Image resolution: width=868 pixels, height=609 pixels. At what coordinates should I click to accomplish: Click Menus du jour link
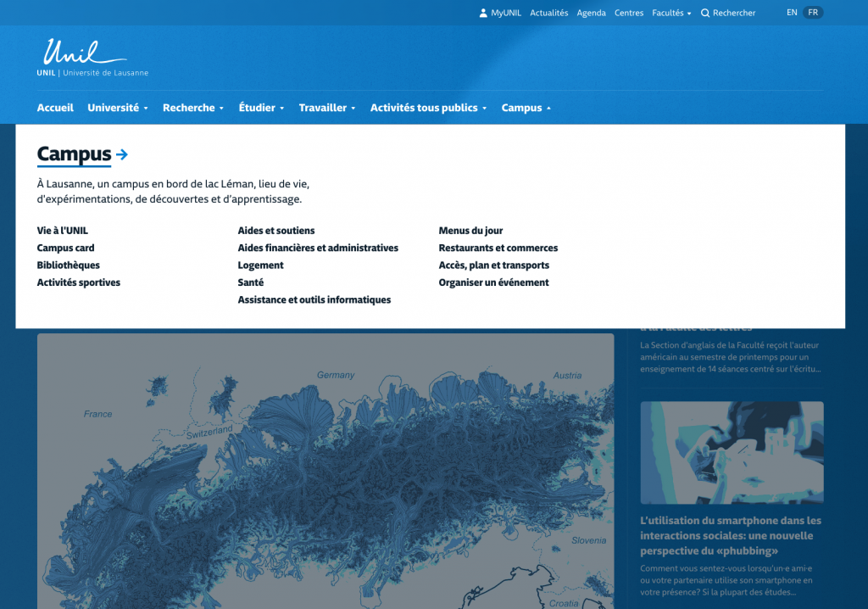[470, 231]
